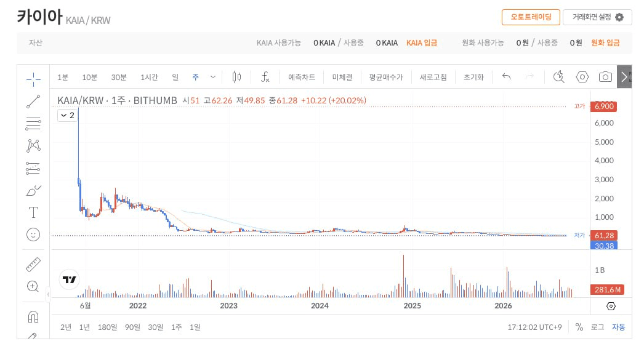Click the current price label 61.28

click(604, 235)
